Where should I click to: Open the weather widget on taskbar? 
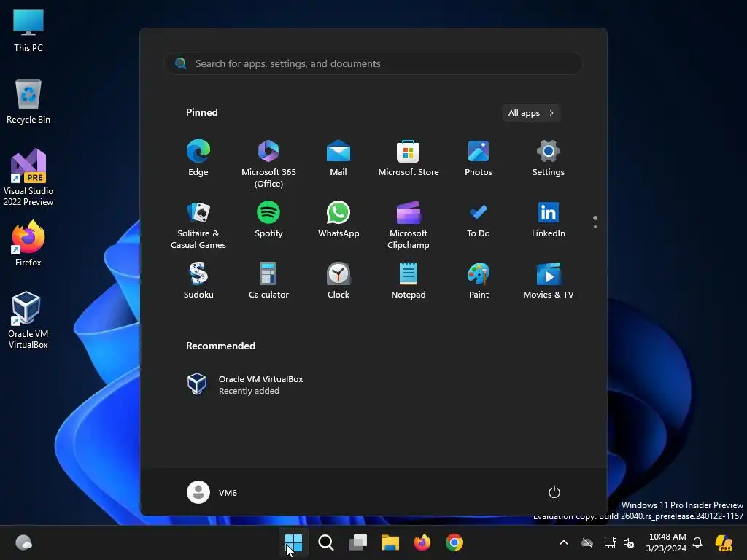click(x=24, y=542)
